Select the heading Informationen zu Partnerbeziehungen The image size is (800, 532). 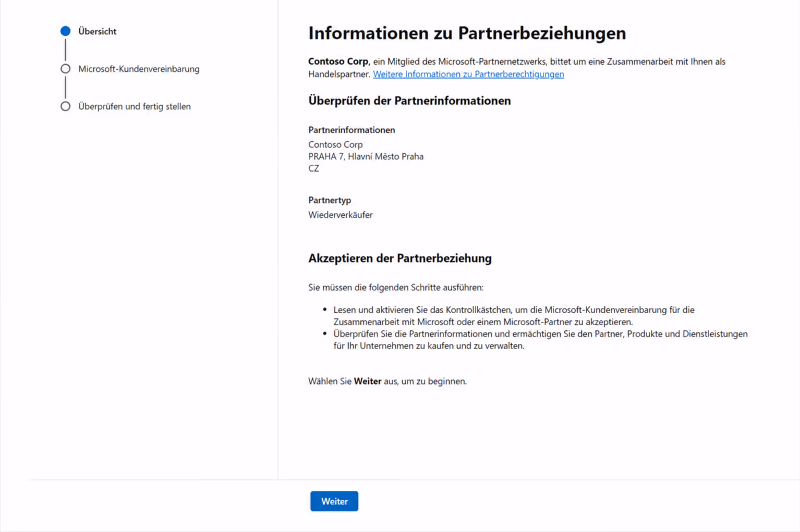click(467, 33)
